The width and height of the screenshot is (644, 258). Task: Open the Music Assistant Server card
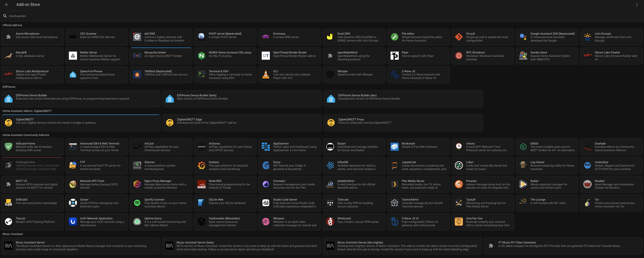click(x=80, y=246)
